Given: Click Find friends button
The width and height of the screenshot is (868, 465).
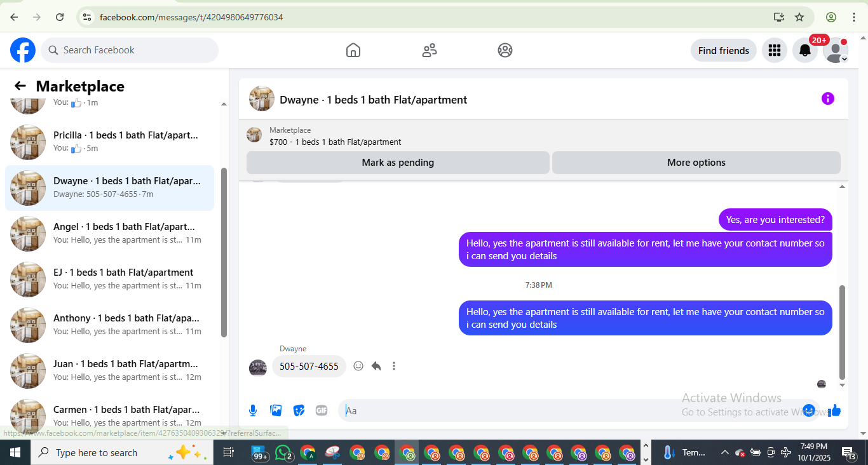Looking at the screenshot, I should click(x=724, y=50).
